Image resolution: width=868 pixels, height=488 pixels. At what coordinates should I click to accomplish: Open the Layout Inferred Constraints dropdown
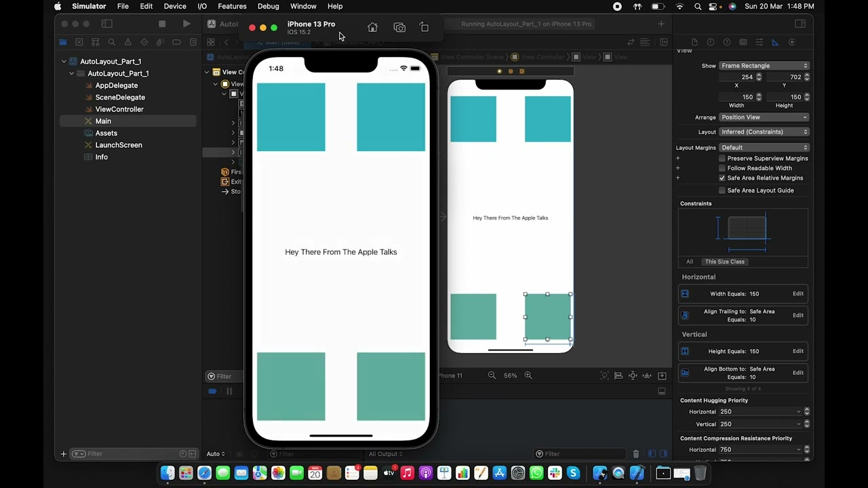coord(764,132)
